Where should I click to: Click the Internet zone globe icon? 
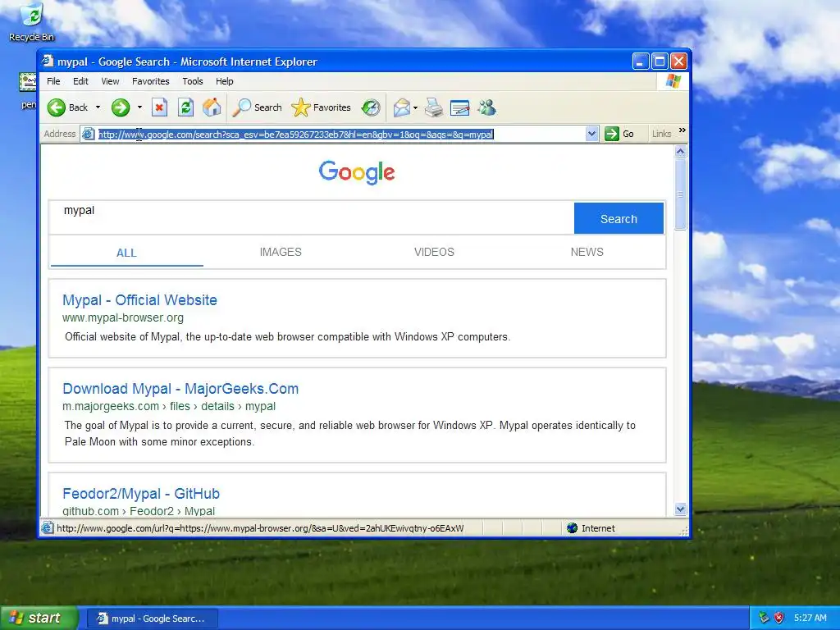(x=572, y=528)
